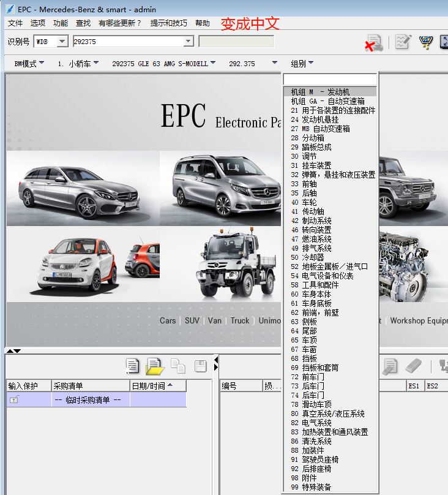
Task: Select group 54 电气设备和仪表
Action: 330,276
